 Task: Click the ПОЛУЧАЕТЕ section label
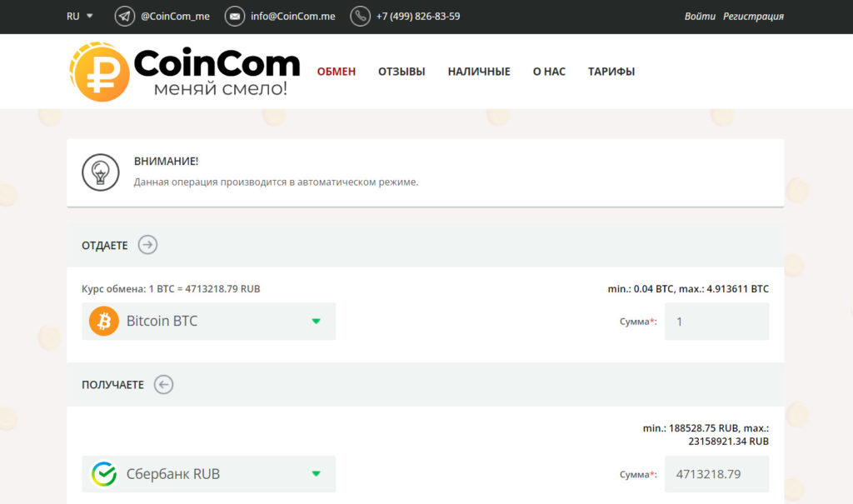point(112,385)
